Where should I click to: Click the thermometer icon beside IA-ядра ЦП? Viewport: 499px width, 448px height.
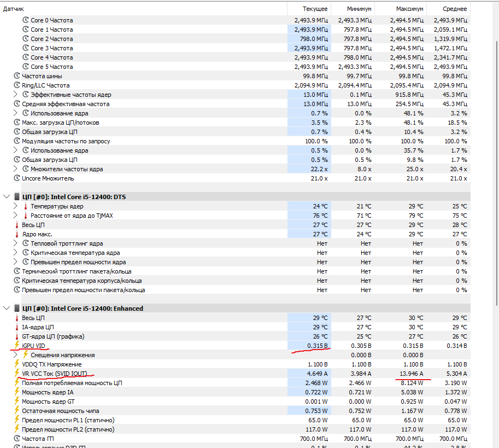[x=17, y=327]
